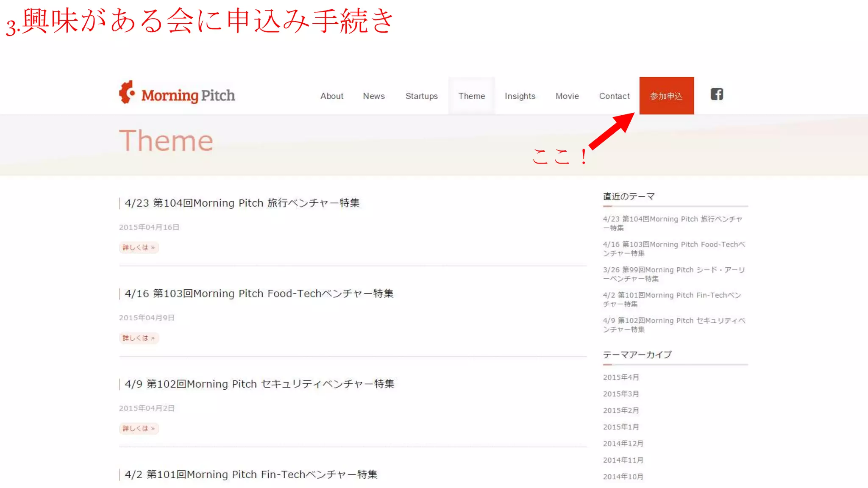Select the Theme navigation tab
The image size is (868, 488).
click(x=471, y=96)
